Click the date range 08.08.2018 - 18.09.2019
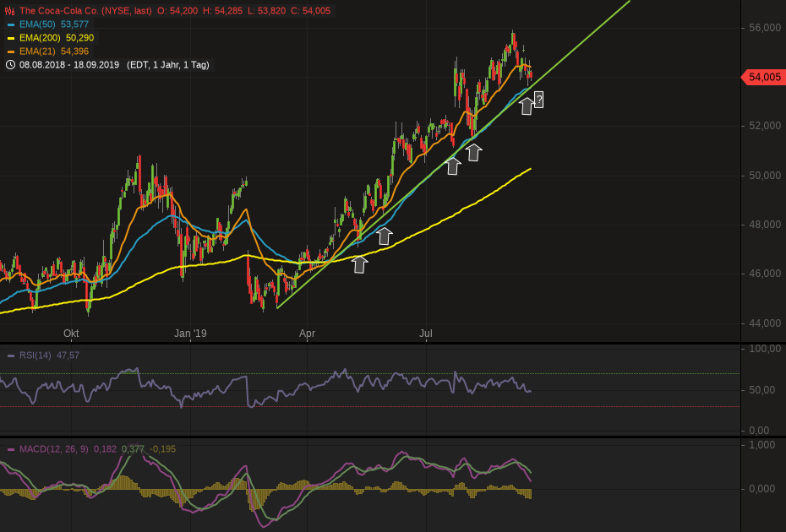786x532 pixels. click(70, 65)
